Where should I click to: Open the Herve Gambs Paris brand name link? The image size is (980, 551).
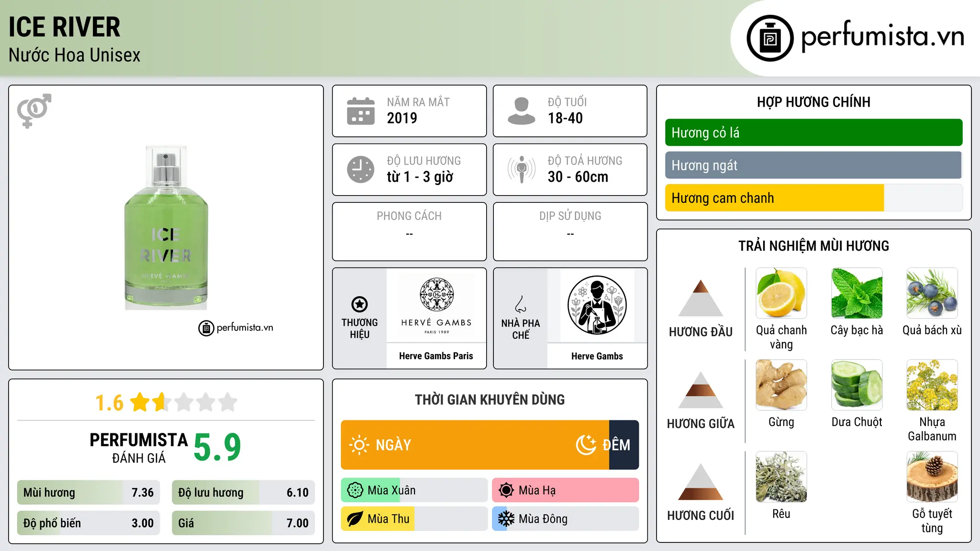click(x=436, y=356)
